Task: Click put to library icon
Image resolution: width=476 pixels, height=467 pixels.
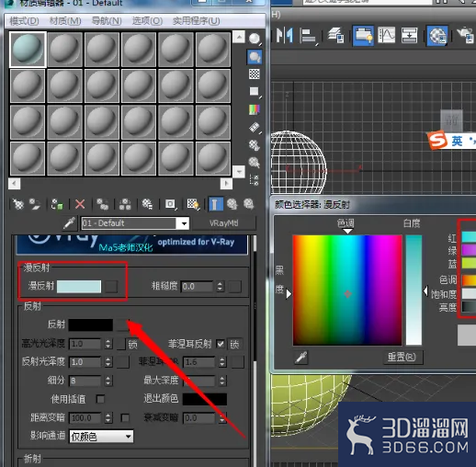Action: click(x=147, y=204)
